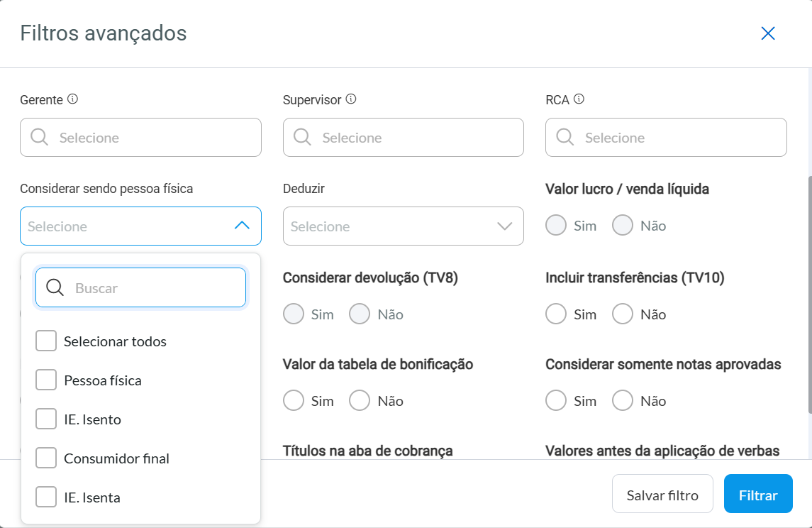Screen dimensions: 812x528
Task: Choose Não for Valor da tabela de bonificação
Action: coord(360,400)
